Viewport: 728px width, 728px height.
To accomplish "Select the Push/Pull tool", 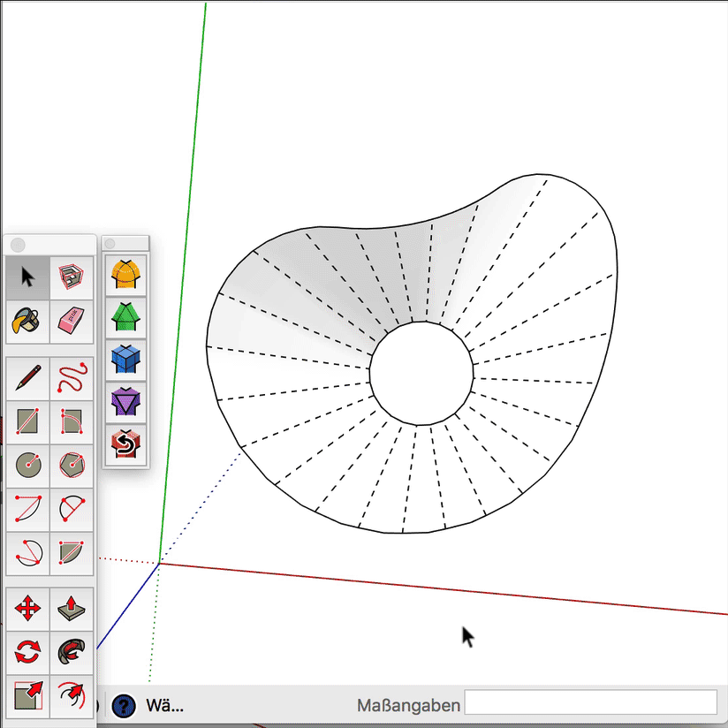I will (x=72, y=609).
